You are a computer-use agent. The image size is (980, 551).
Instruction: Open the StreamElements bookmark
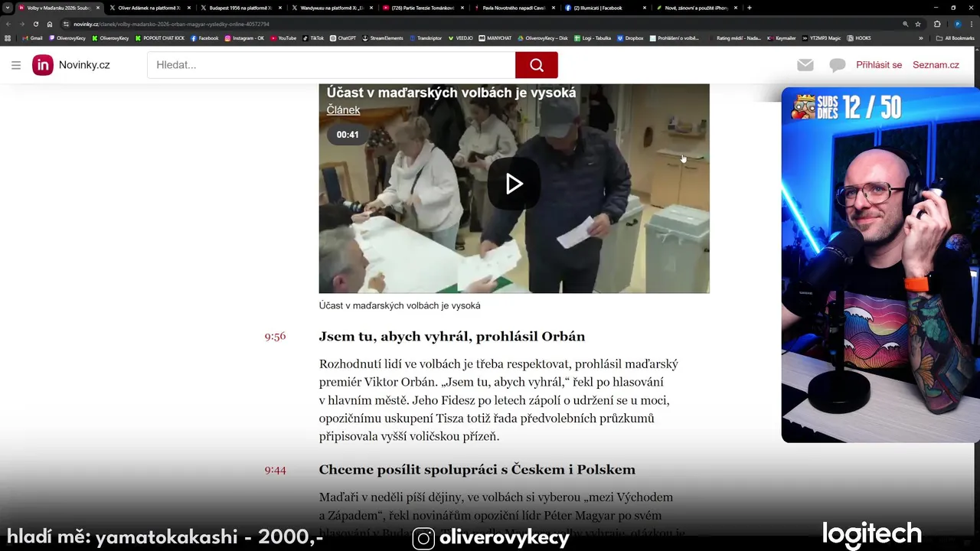pos(383,37)
